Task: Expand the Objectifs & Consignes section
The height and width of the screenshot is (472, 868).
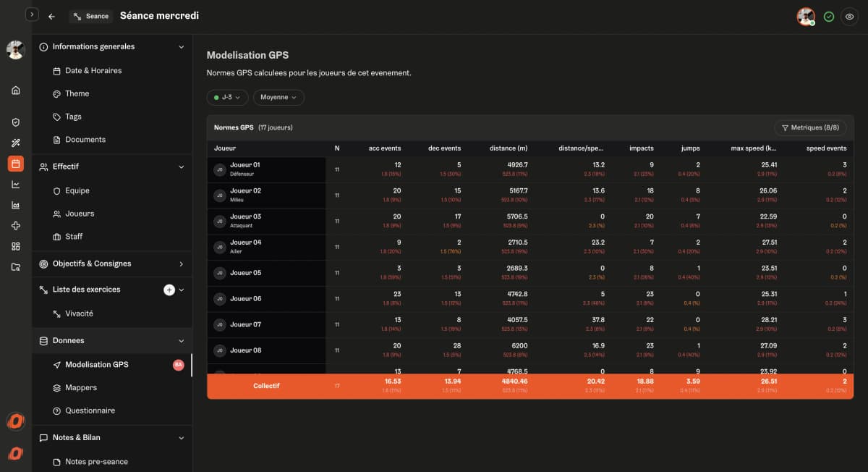Action: coord(181,264)
